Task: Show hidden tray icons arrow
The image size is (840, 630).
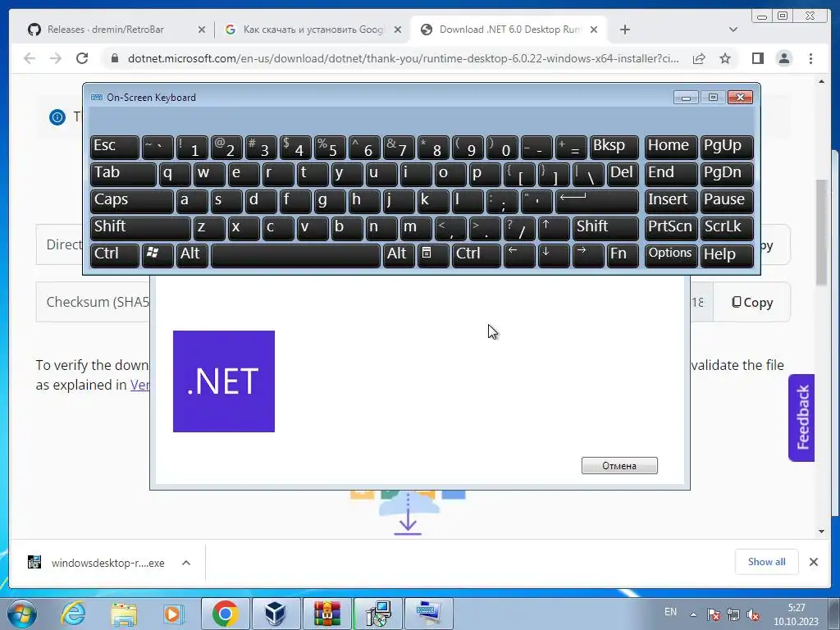Action: click(x=693, y=614)
